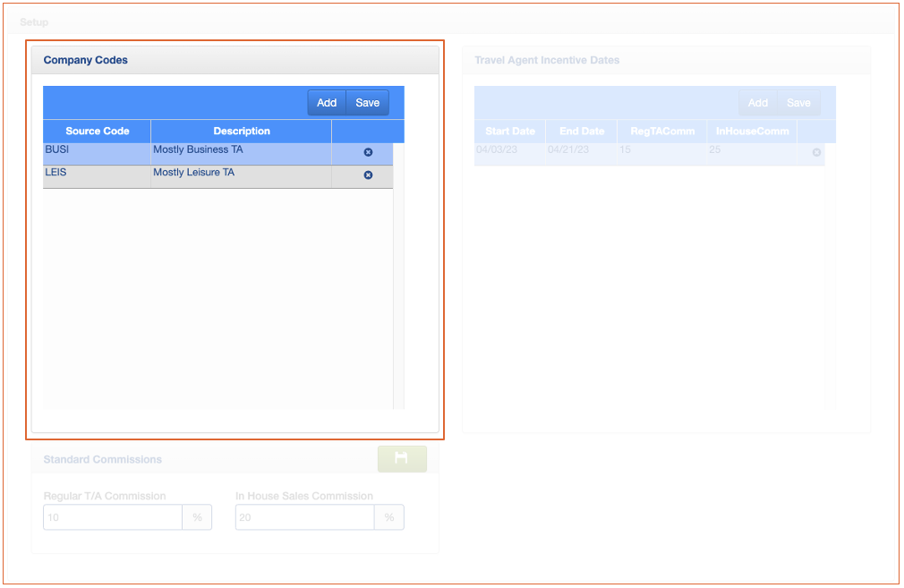Click Save in Company Codes panel
This screenshot has width=904, height=588.
(x=368, y=103)
